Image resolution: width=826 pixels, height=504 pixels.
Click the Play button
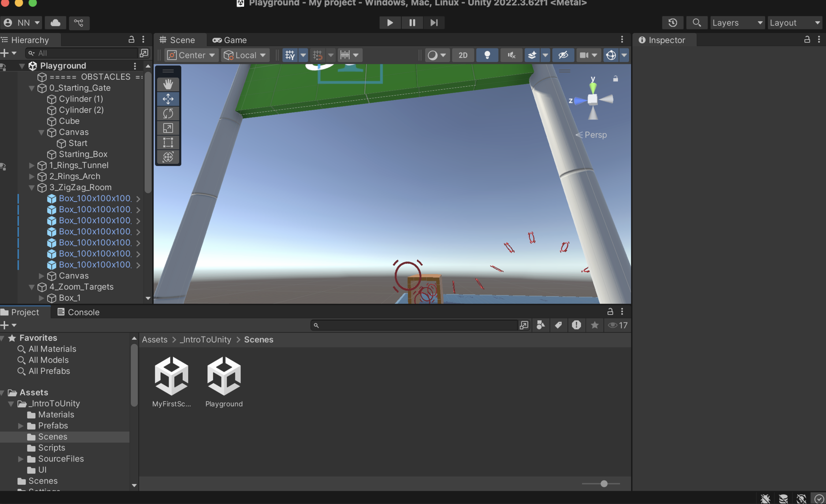tap(389, 22)
